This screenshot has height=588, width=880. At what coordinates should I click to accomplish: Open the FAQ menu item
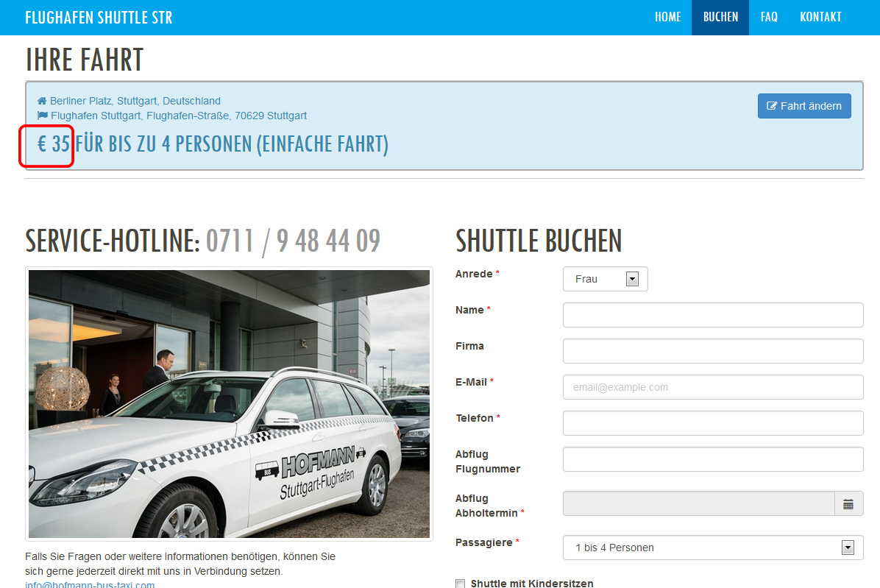pos(769,18)
